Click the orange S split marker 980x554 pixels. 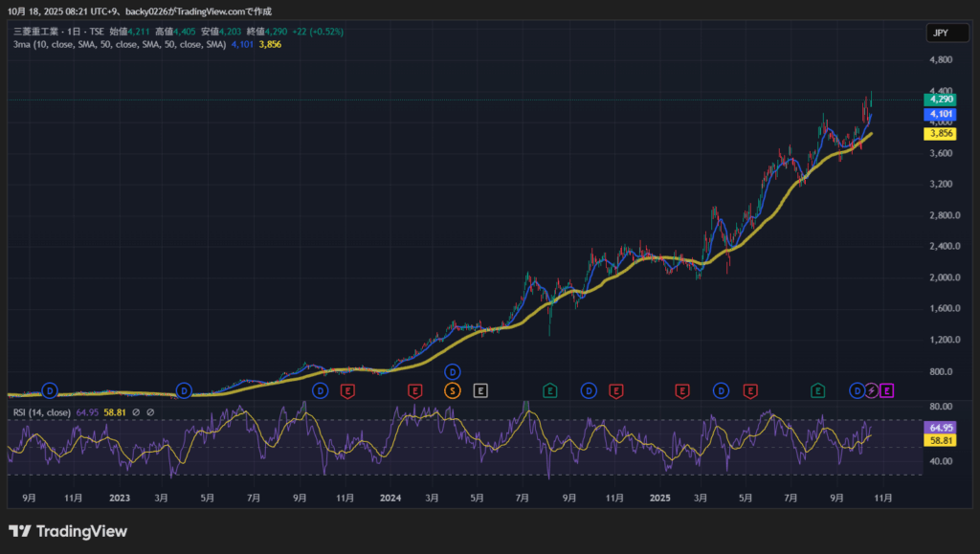(x=453, y=390)
